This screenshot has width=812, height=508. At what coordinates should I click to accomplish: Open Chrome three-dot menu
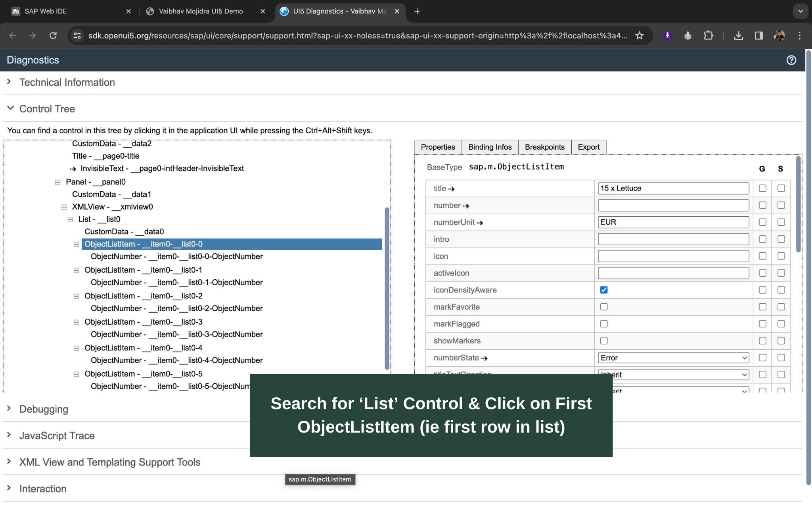point(799,36)
